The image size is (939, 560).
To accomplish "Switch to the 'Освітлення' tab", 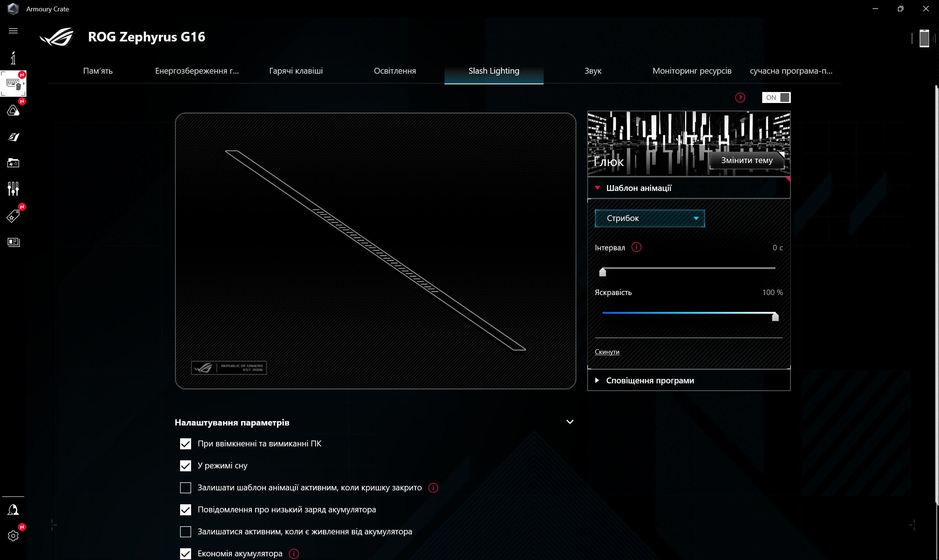I will pyautogui.click(x=395, y=71).
